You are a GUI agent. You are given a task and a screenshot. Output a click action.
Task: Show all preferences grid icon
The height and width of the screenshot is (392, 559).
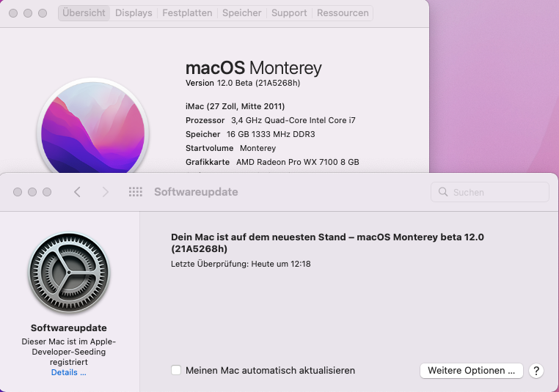(136, 192)
